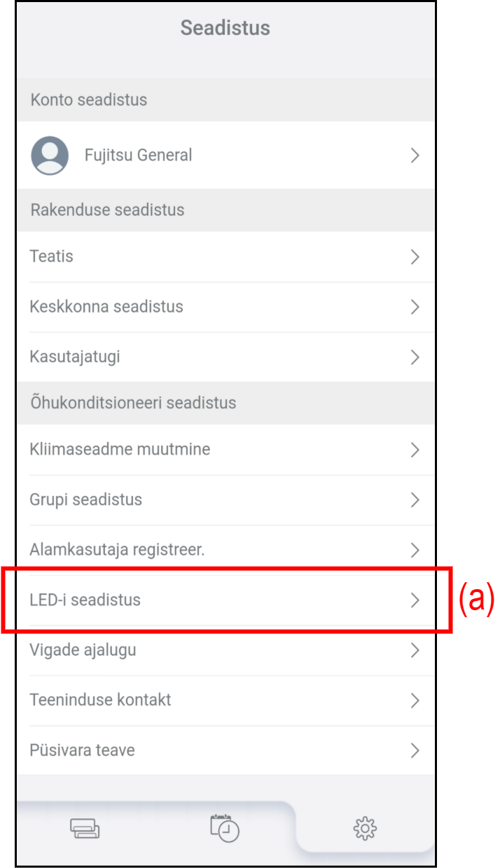
Task: Click the Seadistus page title
Action: 225,28
